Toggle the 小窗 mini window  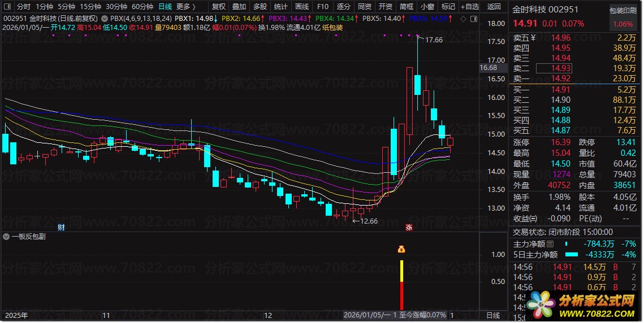coord(427,7)
